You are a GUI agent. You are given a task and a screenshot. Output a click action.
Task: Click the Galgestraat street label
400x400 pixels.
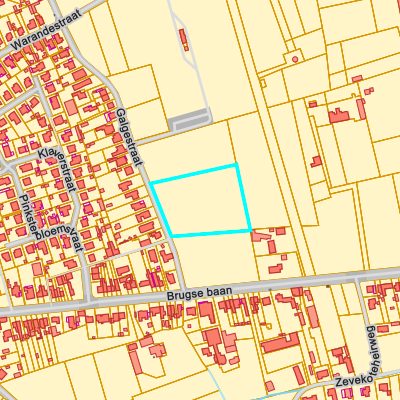[129, 137]
